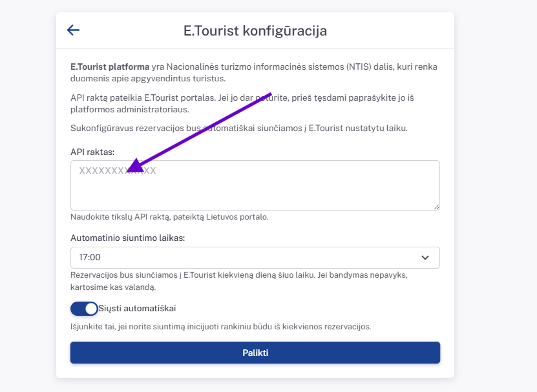The width and height of the screenshot is (537, 392).
Task: Click the "Išjunkite tai" helper text
Action: [x=220, y=327]
